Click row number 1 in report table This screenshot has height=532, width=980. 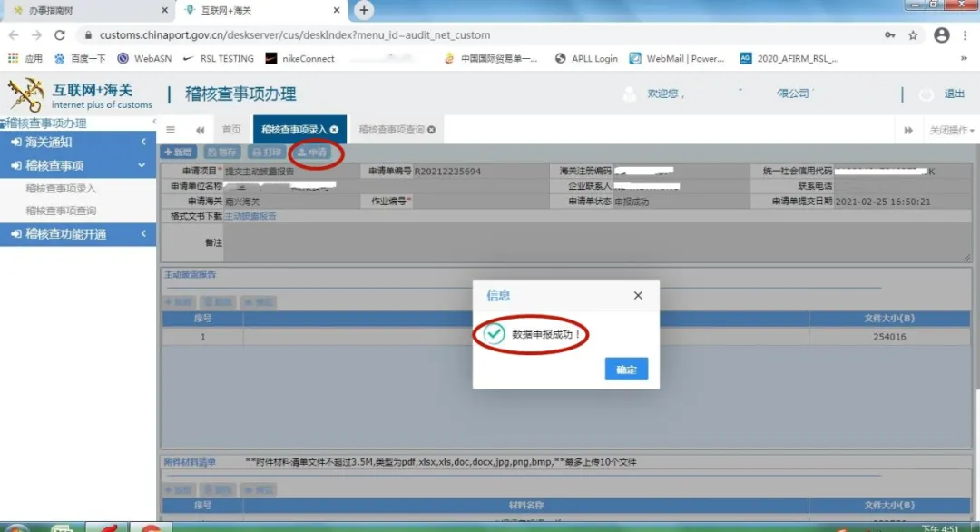pos(202,336)
